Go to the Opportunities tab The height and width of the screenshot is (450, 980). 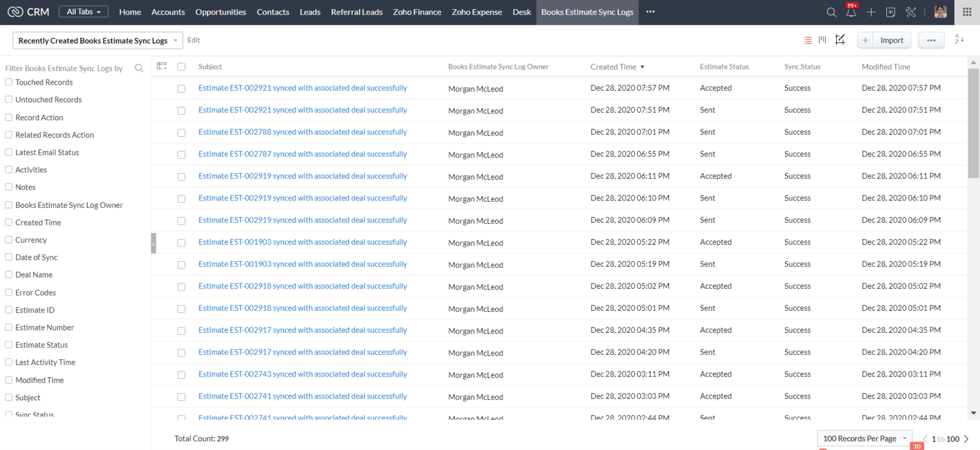221,12
